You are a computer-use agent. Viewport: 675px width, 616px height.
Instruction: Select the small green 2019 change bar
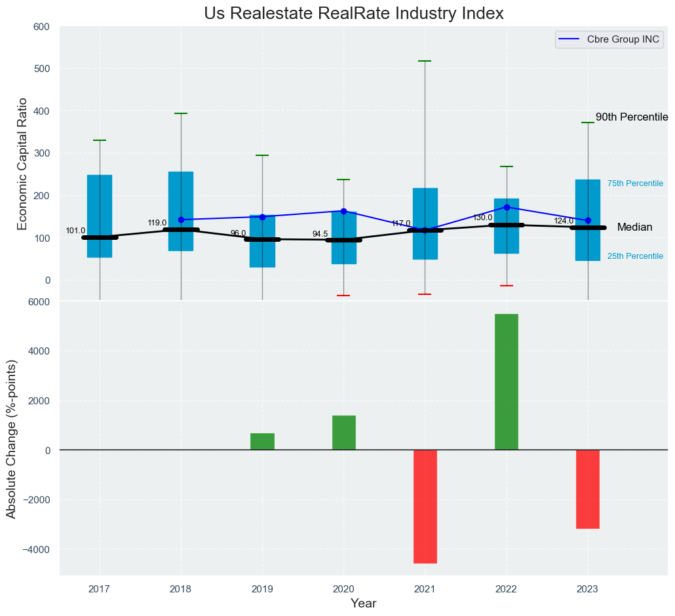click(x=262, y=442)
